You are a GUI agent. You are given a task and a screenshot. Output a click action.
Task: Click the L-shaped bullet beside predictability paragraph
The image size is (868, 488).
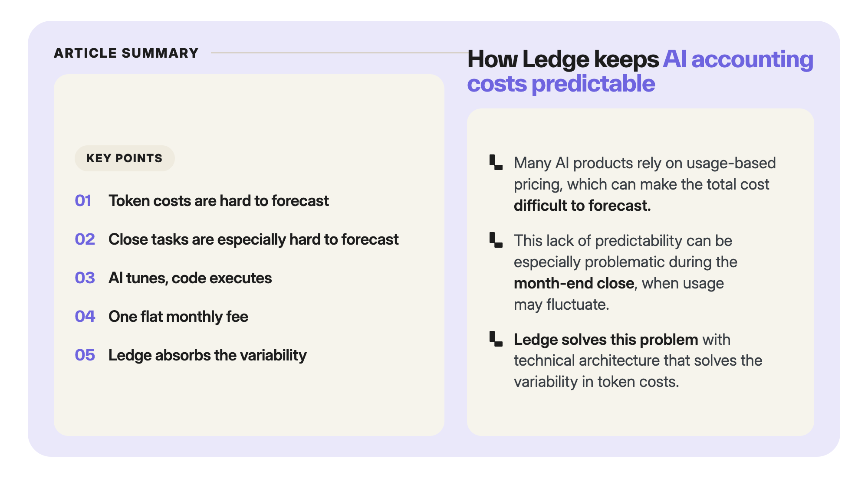pyautogui.click(x=496, y=240)
